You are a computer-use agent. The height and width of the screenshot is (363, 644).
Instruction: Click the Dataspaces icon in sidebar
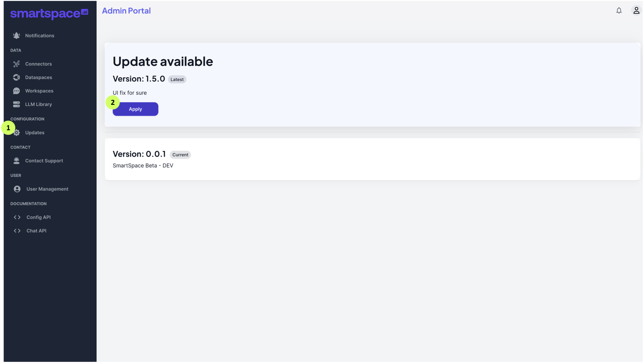pos(17,77)
